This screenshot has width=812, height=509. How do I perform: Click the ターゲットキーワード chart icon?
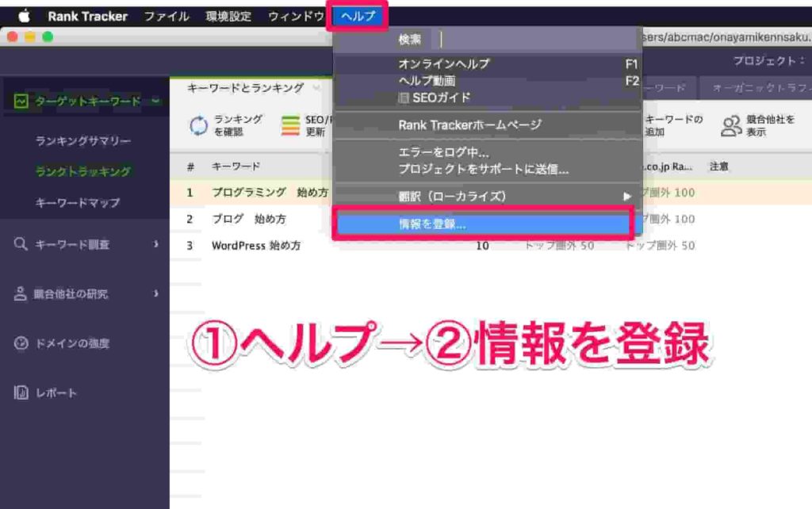[x=21, y=101]
